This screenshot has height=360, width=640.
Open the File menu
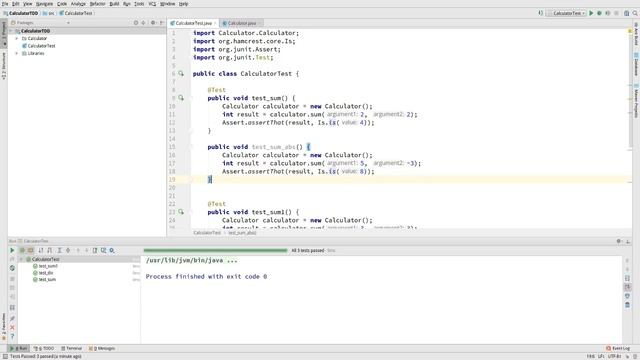point(5,4)
